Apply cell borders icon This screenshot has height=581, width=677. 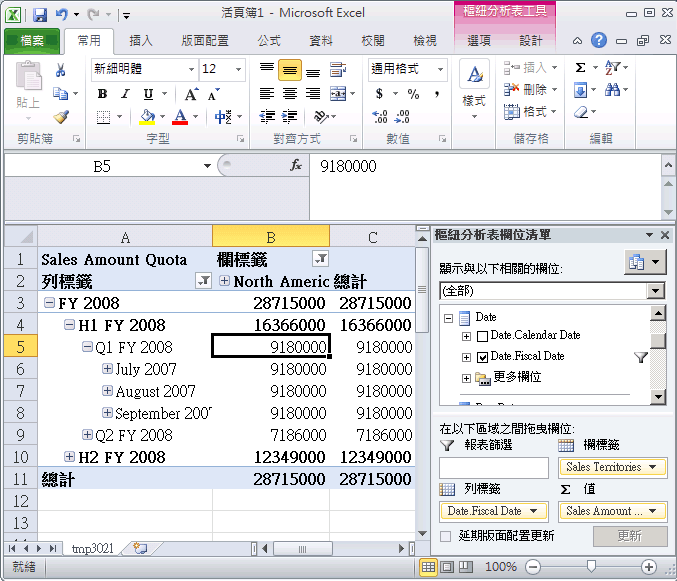103,117
